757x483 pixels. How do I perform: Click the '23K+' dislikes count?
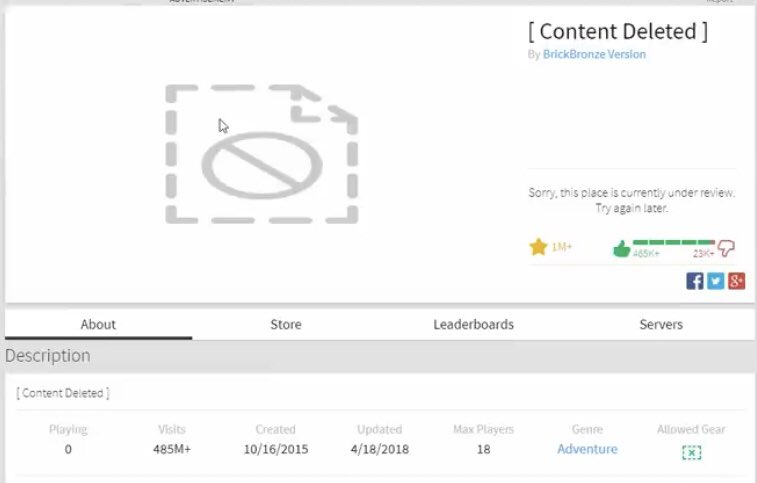[703, 254]
